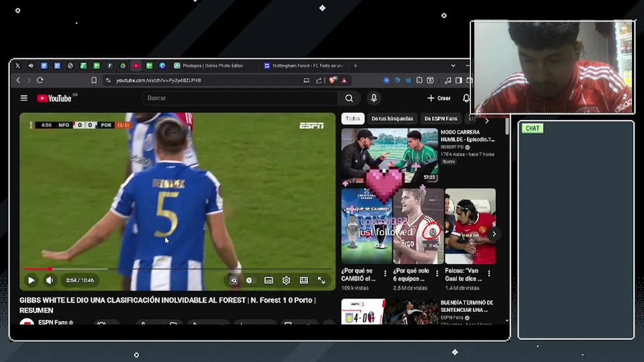Viewport: 644px width, 362px height.
Task: Open ESPN Fans channel link
Action: [53, 322]
